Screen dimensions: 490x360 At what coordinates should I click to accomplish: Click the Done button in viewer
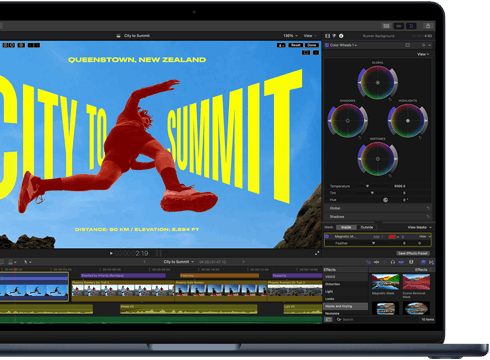coord(312,45)
